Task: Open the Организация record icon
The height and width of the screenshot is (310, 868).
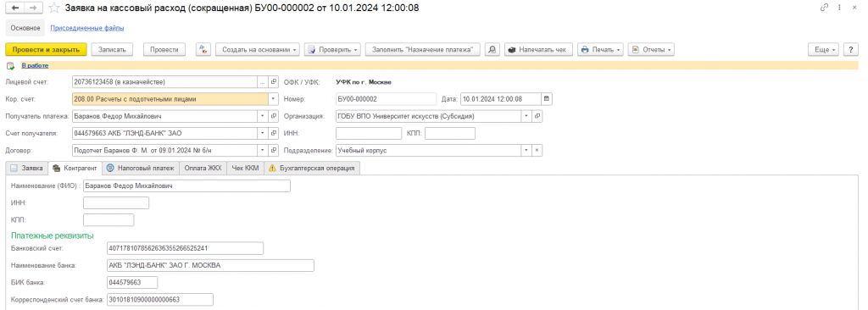Action: [537, 117]
